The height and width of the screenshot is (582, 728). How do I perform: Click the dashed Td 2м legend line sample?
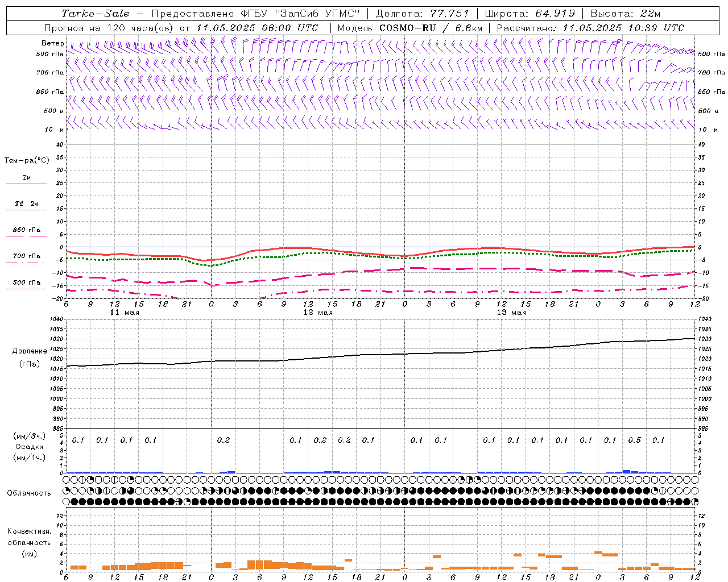tap(26, 210)
